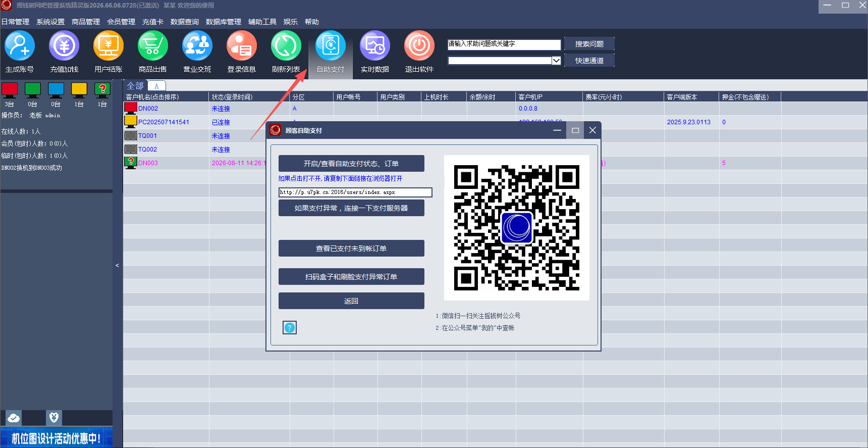The width and height of the screenshot is (868, 448).
Task: Open the 帮助 menu
Action: pos(312,22)
